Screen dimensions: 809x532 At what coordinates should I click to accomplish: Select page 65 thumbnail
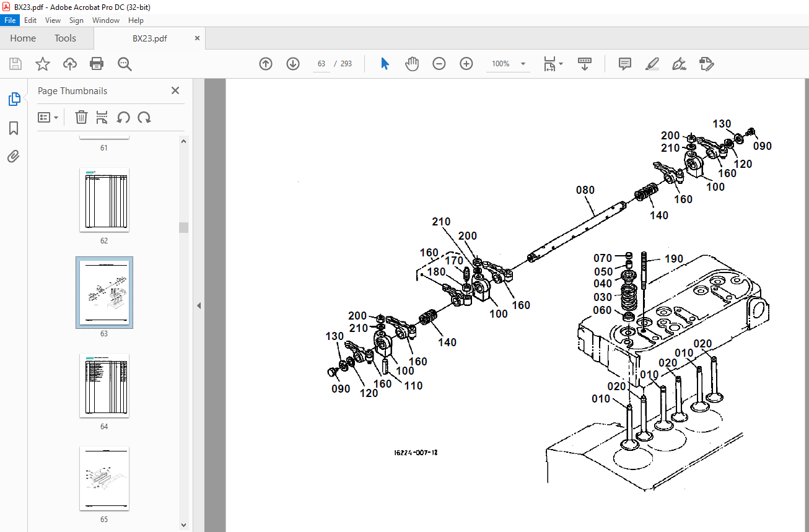(104, 479)
